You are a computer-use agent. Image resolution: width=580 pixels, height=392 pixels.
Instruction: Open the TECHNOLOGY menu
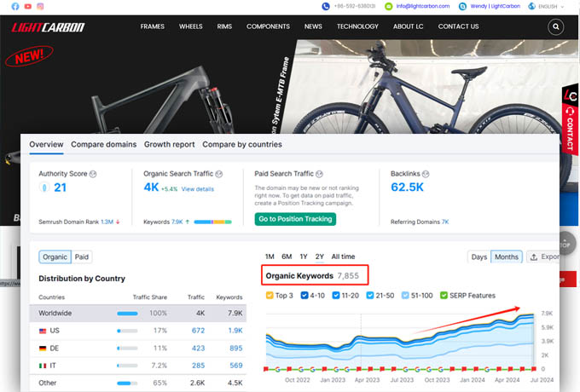coord(357,26)
